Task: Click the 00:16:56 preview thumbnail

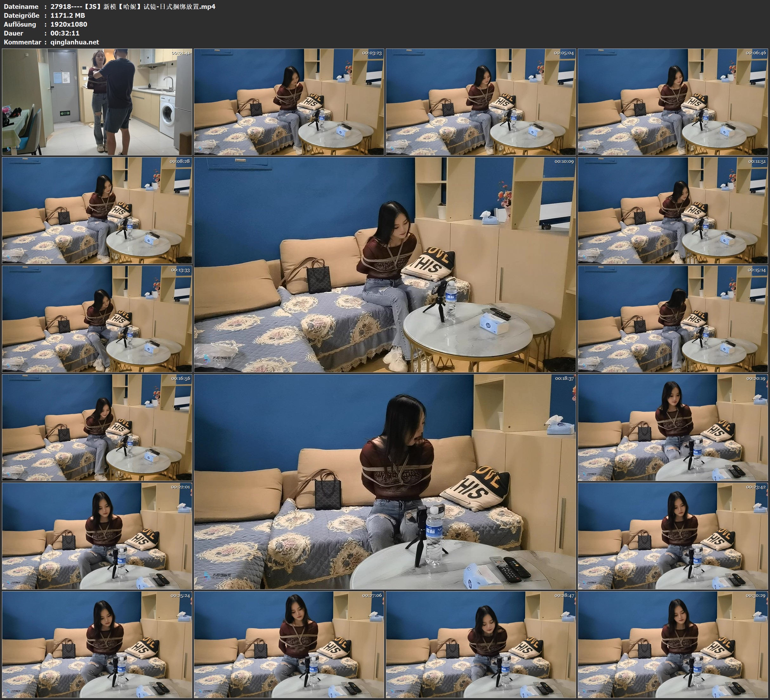Action: coord(97,427)
